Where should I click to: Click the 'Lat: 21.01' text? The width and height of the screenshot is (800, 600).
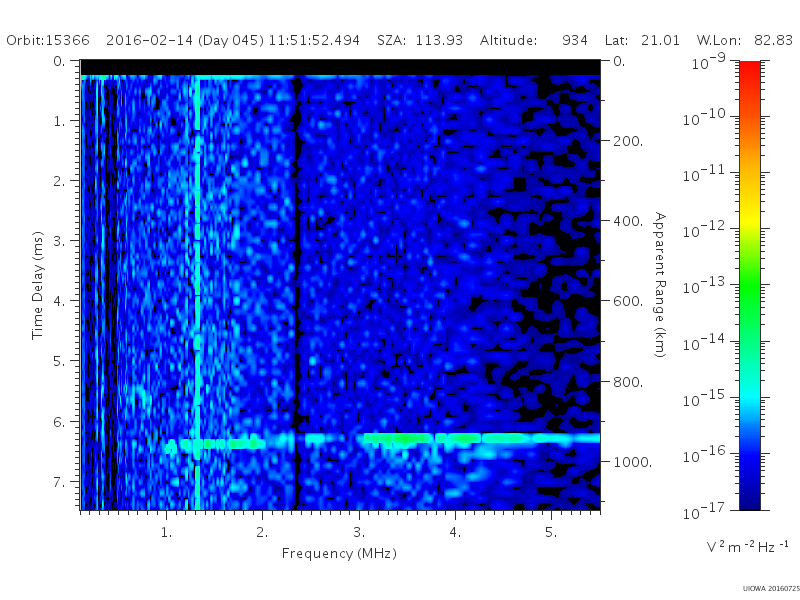click(x=642, y=40)
